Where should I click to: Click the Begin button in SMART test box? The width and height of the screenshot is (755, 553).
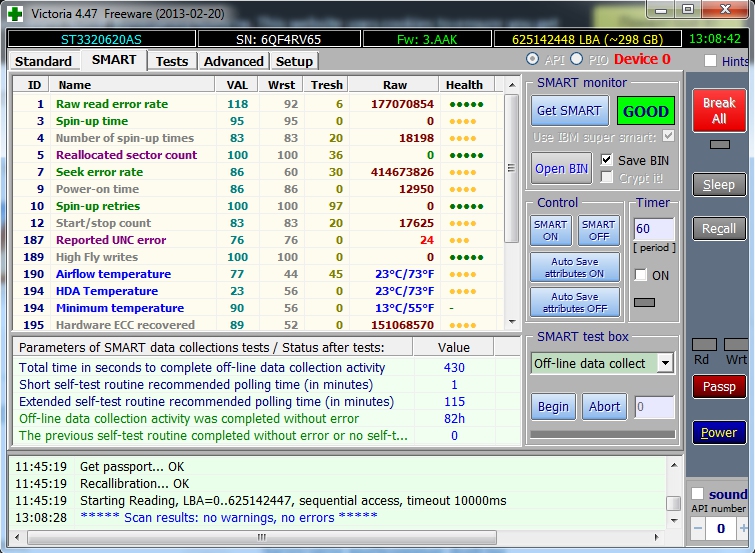553,407
